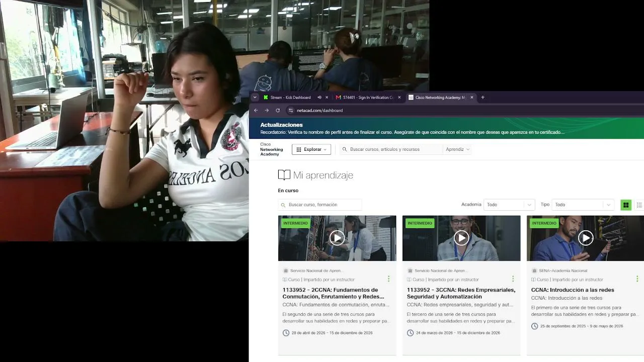Mute audio on Stream Kick Dashboard tab
Screen dimensions: 644x362
319,98
